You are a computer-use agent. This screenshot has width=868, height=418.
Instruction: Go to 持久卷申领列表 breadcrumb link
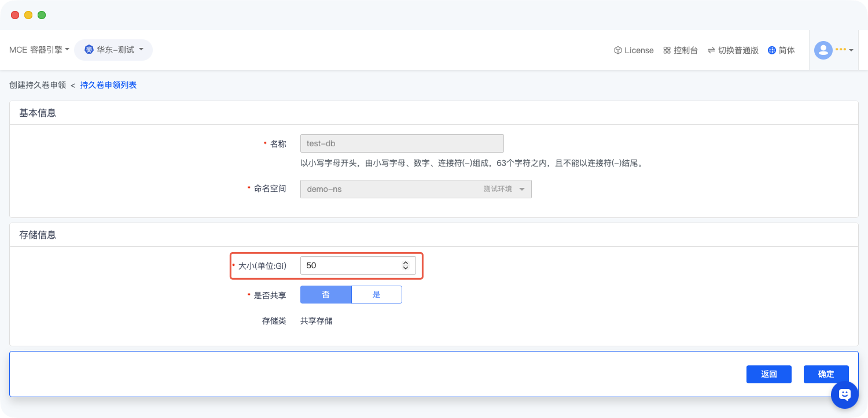click(108, 85)
